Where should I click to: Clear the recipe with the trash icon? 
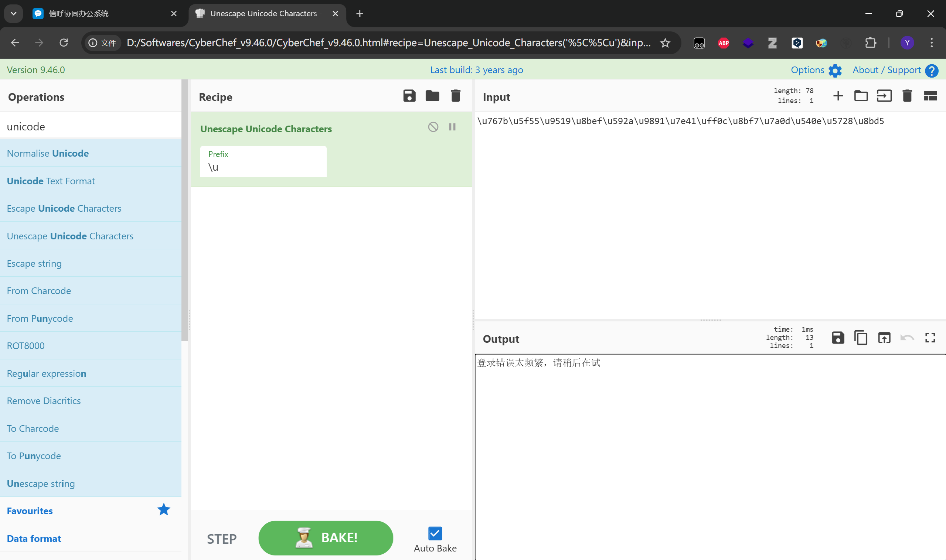coord(456,96)
